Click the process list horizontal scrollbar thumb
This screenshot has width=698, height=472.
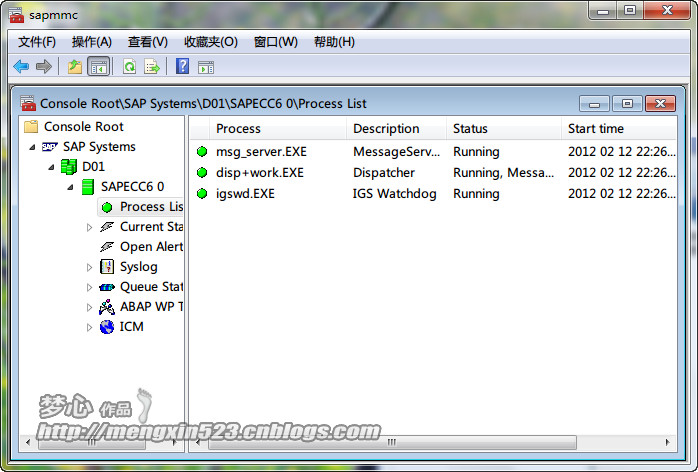click(392, 442)
